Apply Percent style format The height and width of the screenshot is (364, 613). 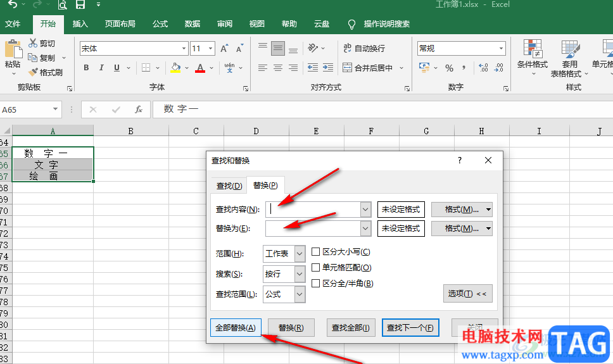(449, 68)
